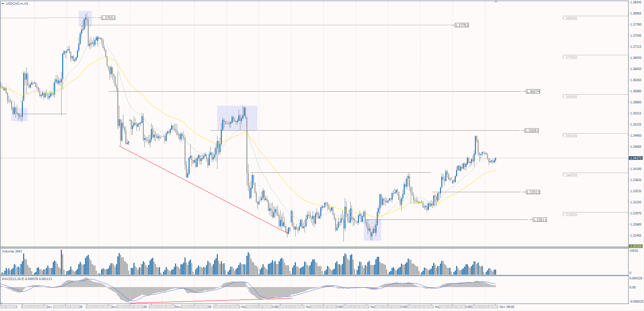The image size is (644, 311).
Task: Click the 0.004326 MACD scale value
Action: (x=636, y=278)
